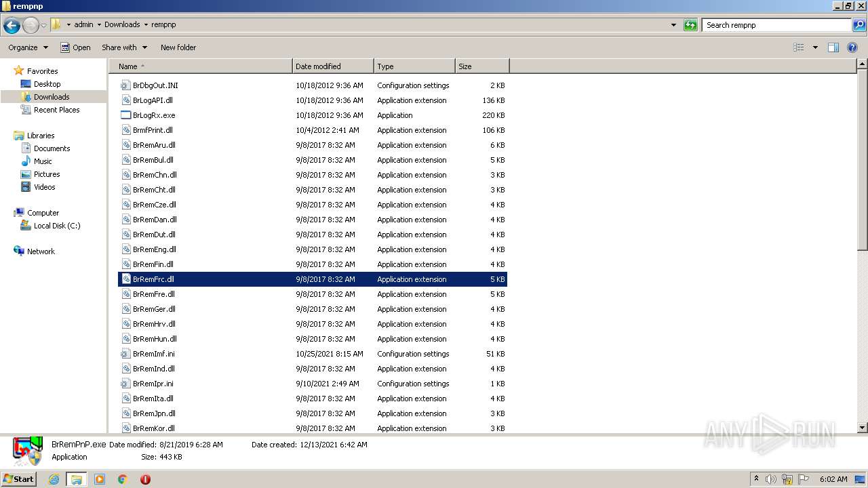Open address bar history dropdown

(x=673, y=25)
